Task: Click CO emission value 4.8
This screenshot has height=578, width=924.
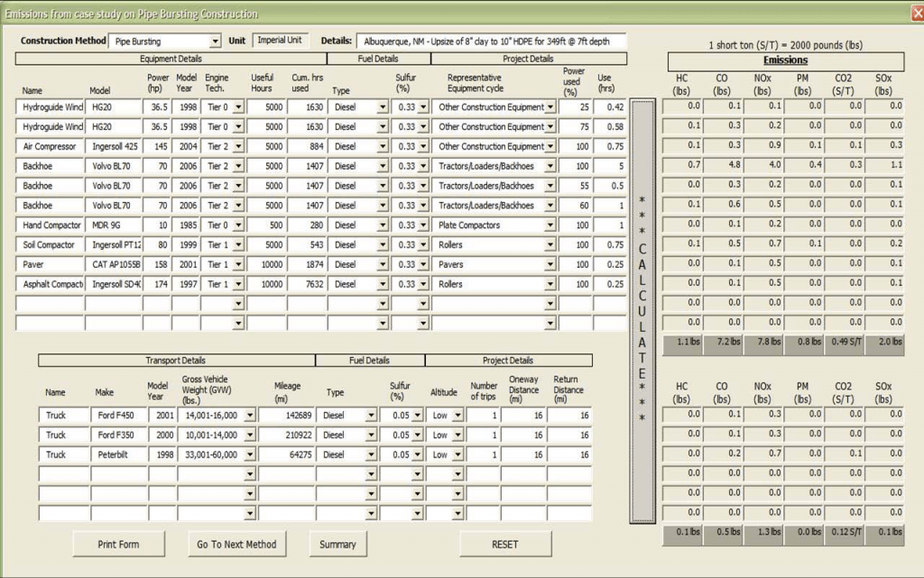Action: pos(723,165)
